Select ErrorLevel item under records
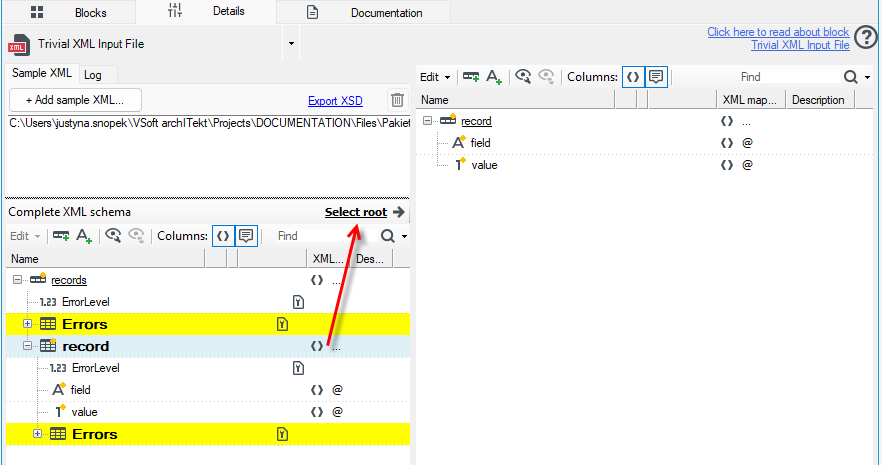This screenshot has width=882, height=465. (86, 302)
